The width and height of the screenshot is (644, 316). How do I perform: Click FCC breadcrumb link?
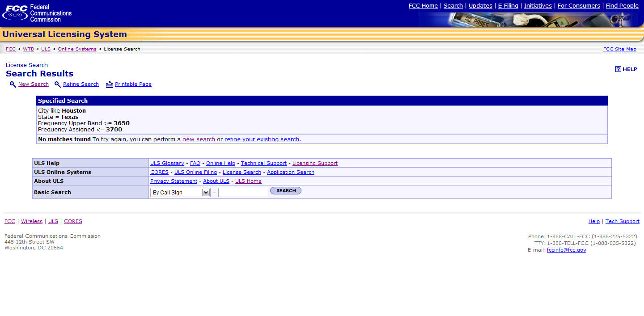click(11, 49)
